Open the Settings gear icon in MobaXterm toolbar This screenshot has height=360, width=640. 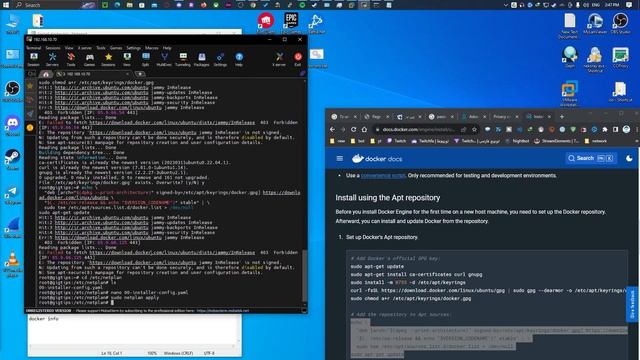tap(220, 59)
